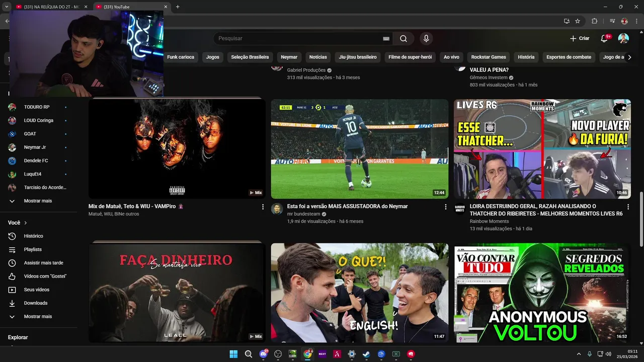The image size is (644, 362).
Task: Expand Mostrar mais under Downloads
Action: [39, 316]
